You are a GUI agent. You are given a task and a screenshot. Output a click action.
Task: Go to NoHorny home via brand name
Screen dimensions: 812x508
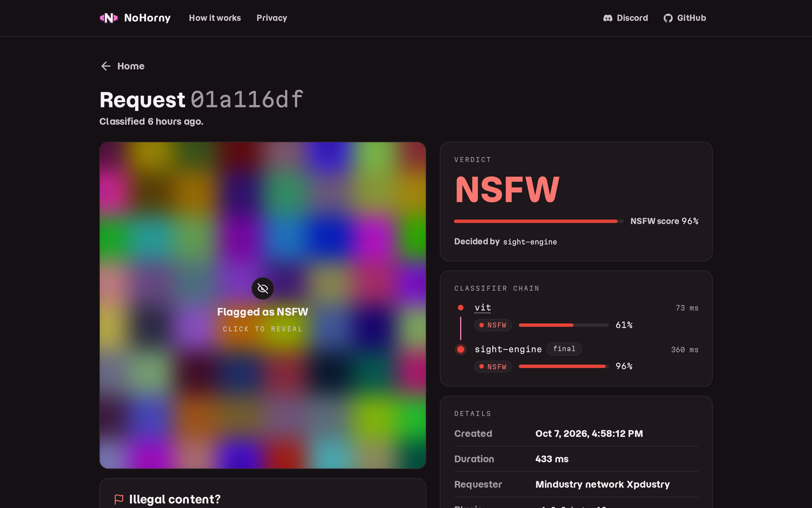pyautogui.click(x=147, y=18)
